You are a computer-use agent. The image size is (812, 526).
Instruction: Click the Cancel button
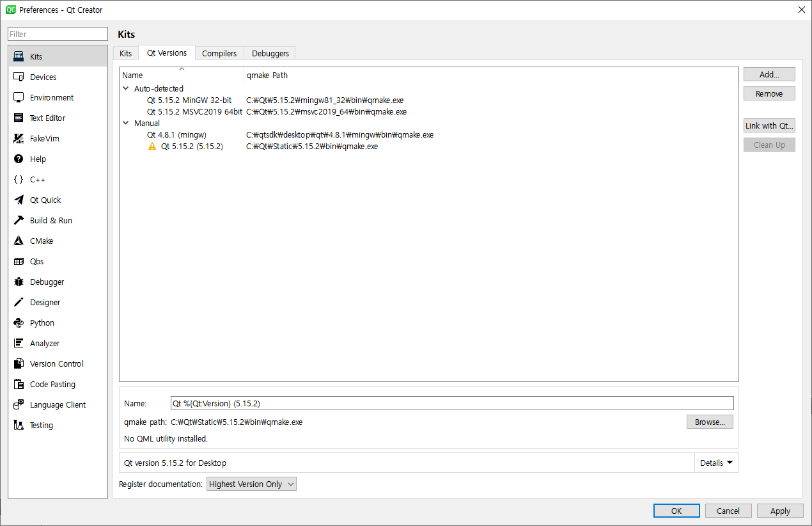coord(728,511)
